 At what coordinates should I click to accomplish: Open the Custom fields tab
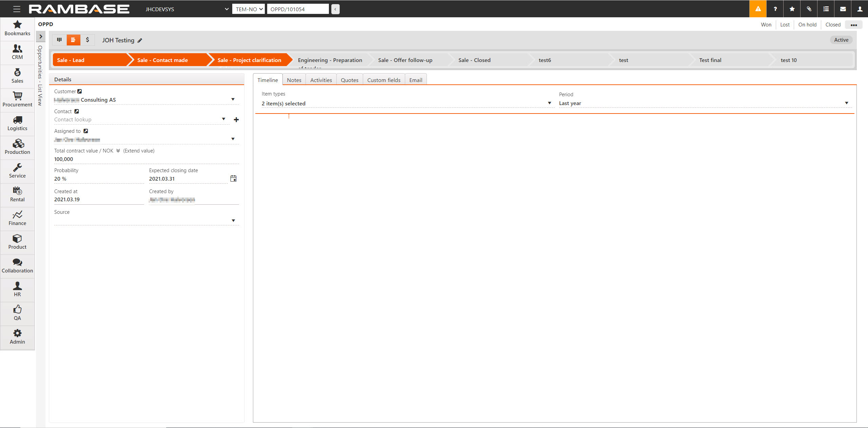tap(383, 80)
